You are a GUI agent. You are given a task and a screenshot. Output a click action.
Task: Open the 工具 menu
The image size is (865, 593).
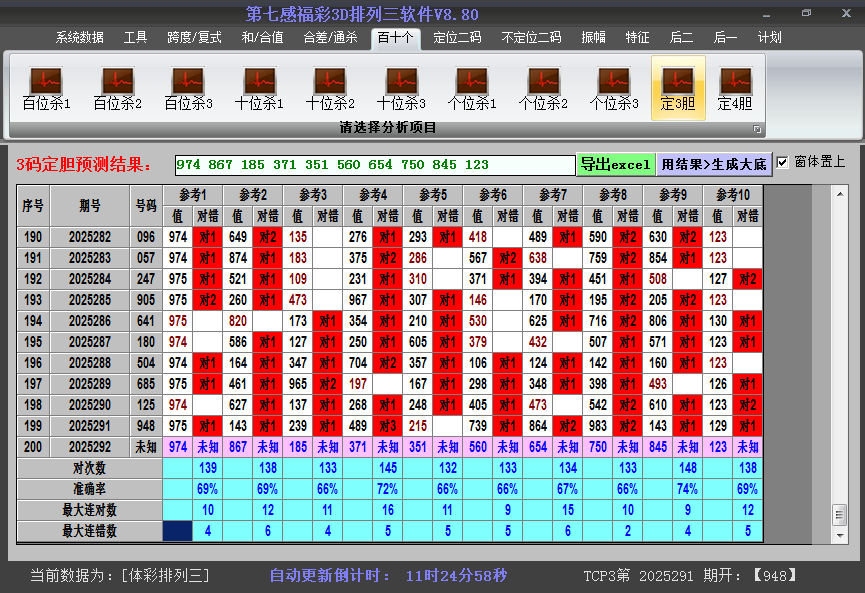tap(135, 37)
